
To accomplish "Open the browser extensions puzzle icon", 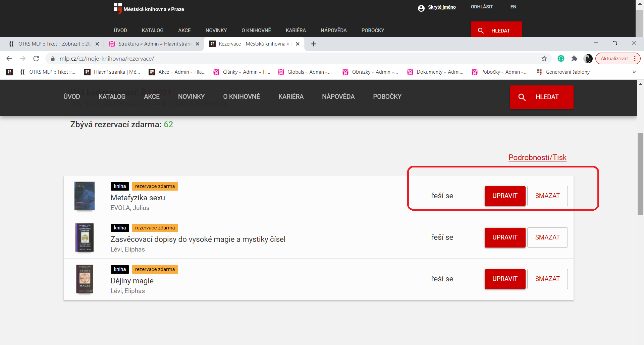I will click(574, 59).
